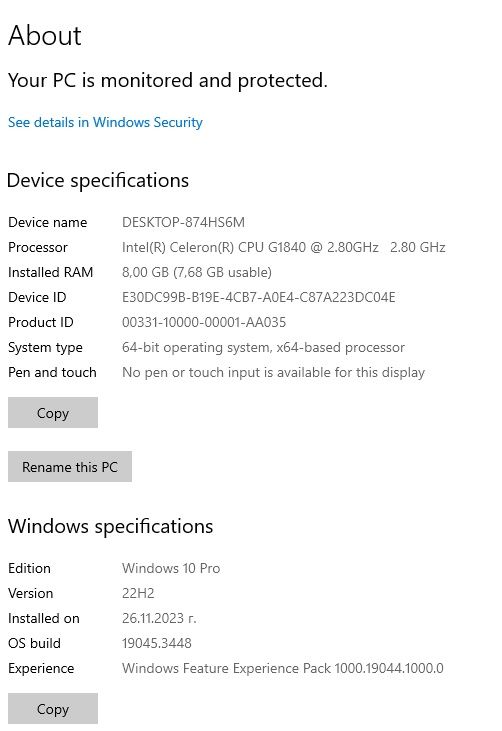The width and height of the screenshot is (502, 731).
Task: Click the Installed on date value
Action: click(159, 618)
